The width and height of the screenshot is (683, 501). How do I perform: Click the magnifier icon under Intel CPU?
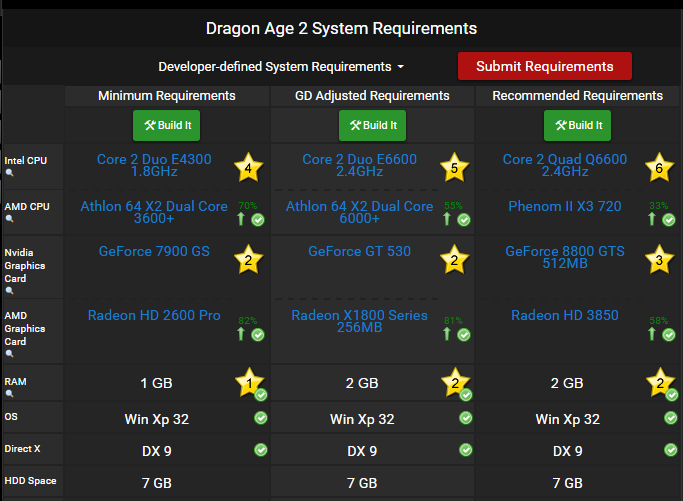9,173
